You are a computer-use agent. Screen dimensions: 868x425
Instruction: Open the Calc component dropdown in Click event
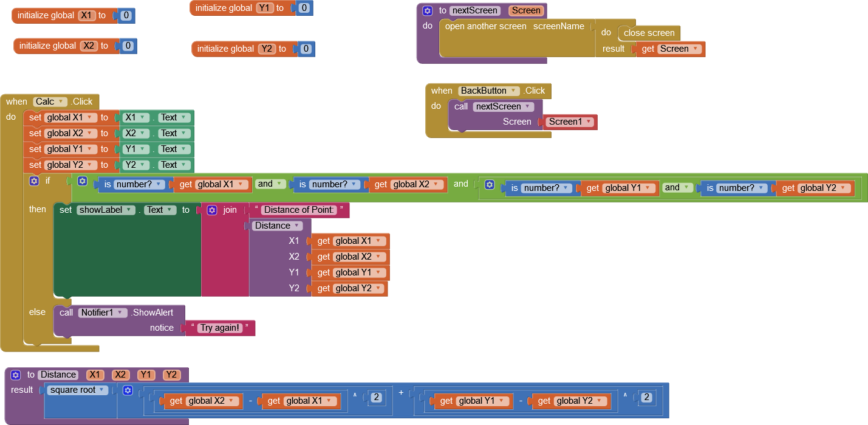49,102
